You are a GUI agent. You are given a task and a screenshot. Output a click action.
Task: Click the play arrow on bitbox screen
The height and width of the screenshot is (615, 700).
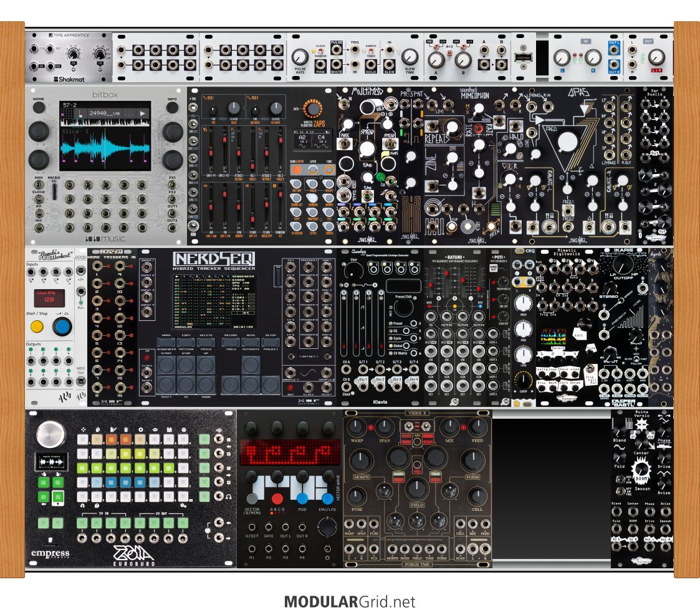[x=142, y=113]
